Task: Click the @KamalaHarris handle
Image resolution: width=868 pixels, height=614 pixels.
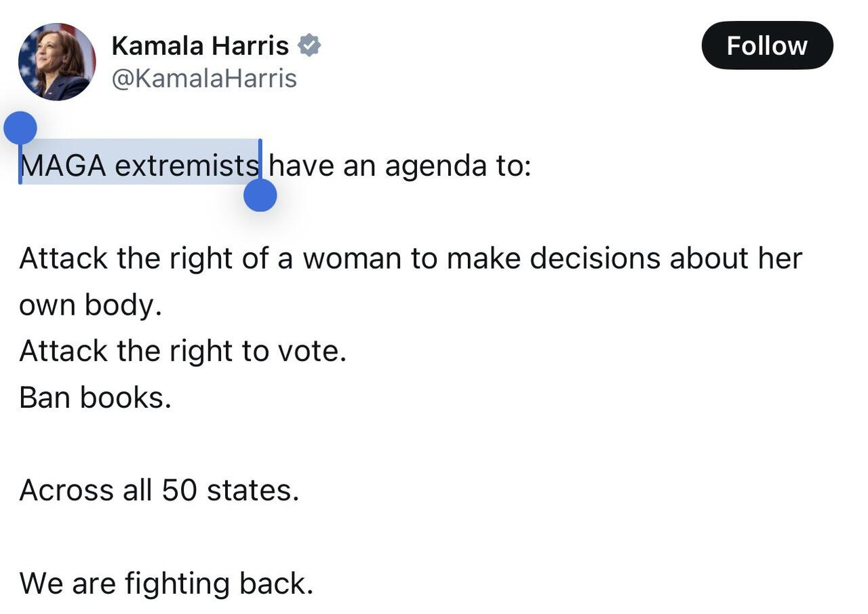Action: [204, 79]
